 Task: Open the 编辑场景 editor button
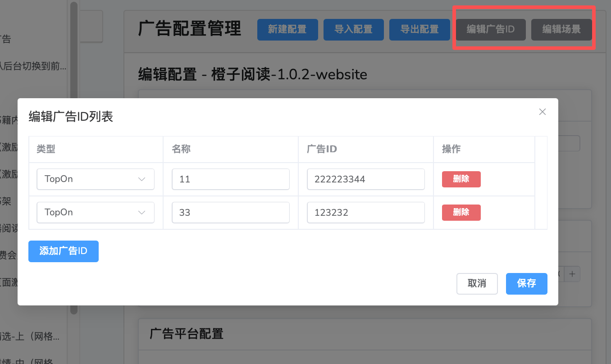[x=561, y=30]
